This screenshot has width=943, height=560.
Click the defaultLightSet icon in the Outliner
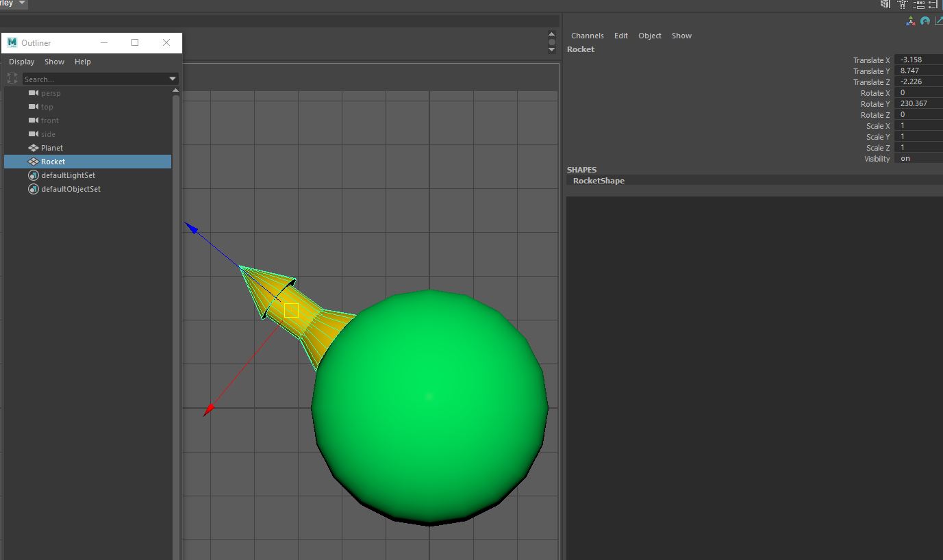33,175
